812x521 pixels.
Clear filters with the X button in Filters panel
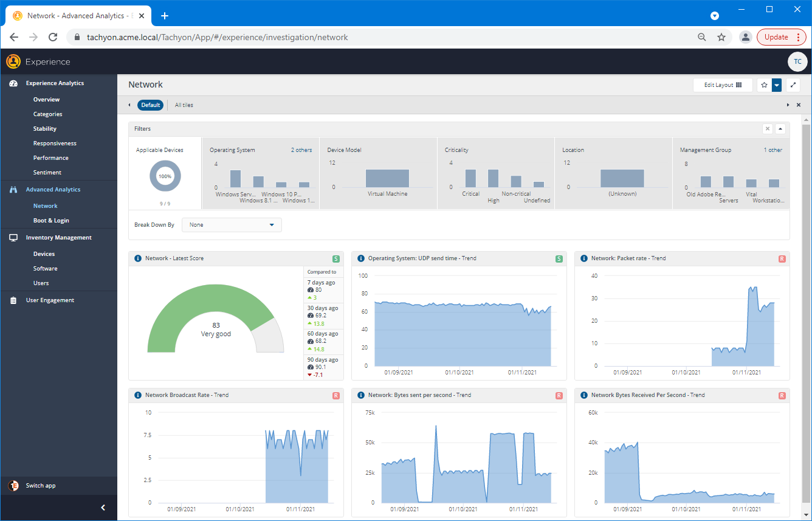[768, 129]
